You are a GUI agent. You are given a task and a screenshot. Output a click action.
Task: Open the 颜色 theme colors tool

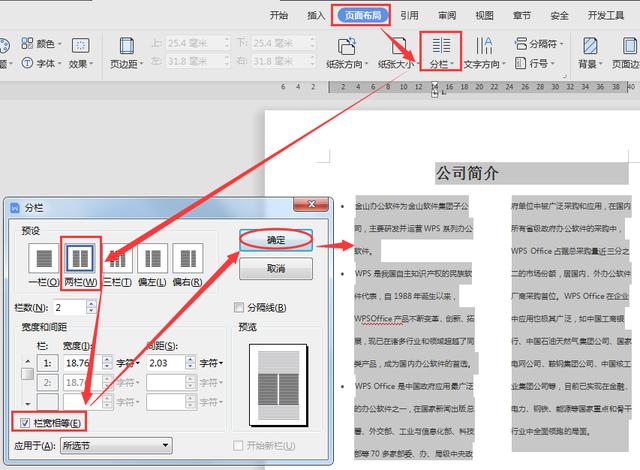click(41, 43)
